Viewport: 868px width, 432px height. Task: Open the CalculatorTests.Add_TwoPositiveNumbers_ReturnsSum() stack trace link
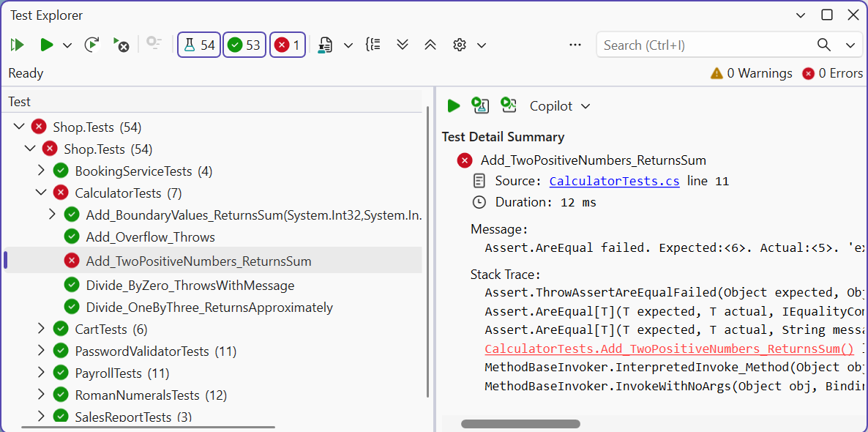coord(669,349)
